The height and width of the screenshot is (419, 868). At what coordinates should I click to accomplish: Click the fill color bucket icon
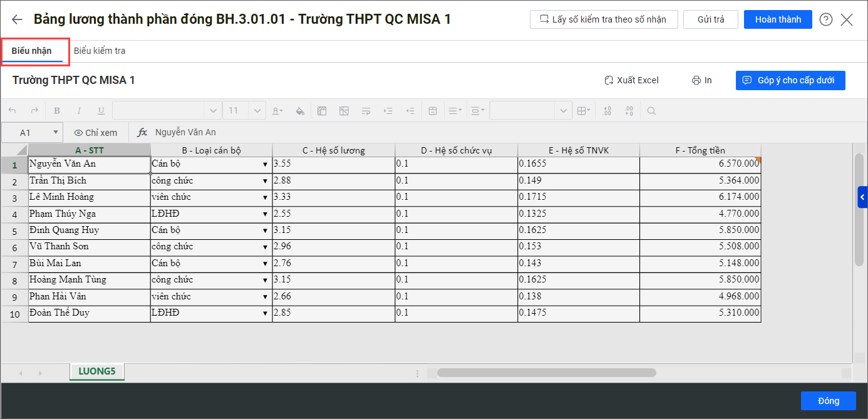[300, 111]
